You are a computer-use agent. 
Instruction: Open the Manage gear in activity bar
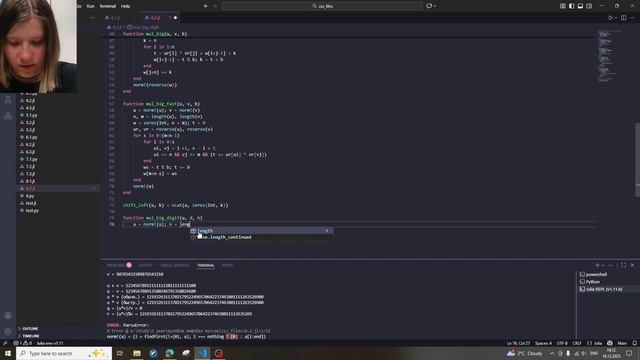[8, 331]
